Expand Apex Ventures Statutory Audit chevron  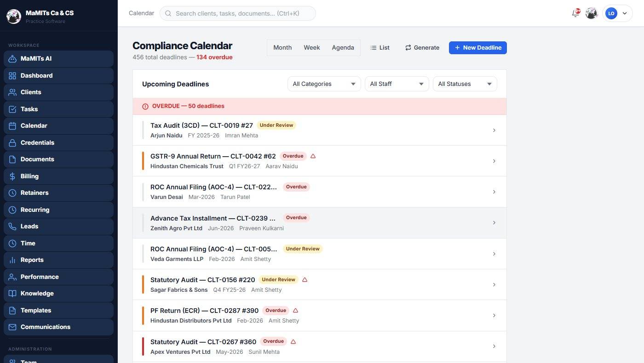494,346
